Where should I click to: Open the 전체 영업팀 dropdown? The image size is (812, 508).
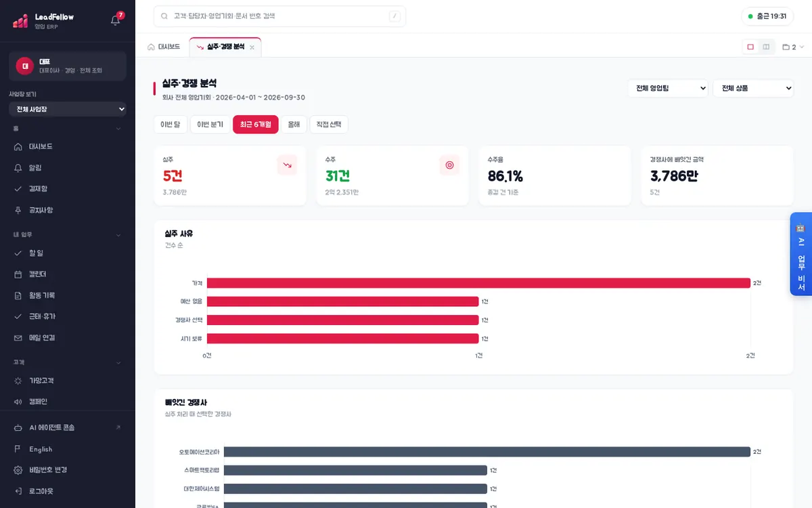click(x=668, y=88)
